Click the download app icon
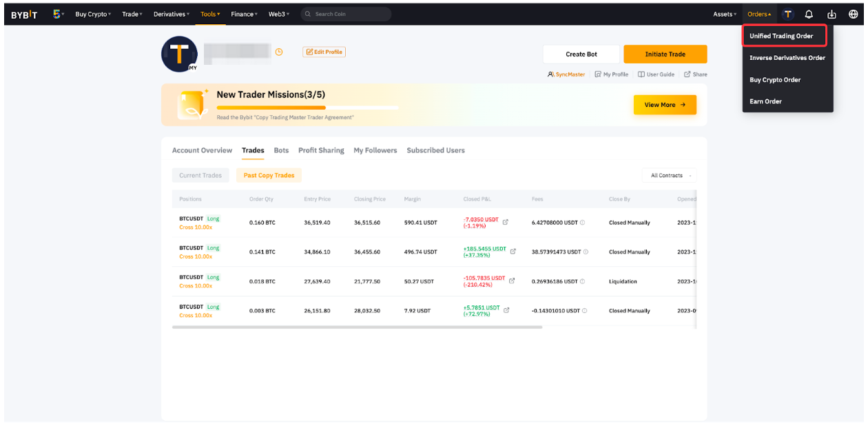Viewport: 868px width, 433px height. pos(831,14)
